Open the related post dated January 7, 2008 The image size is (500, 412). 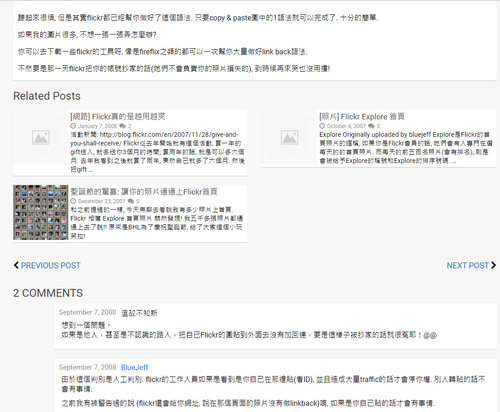[x=118, y=116]
